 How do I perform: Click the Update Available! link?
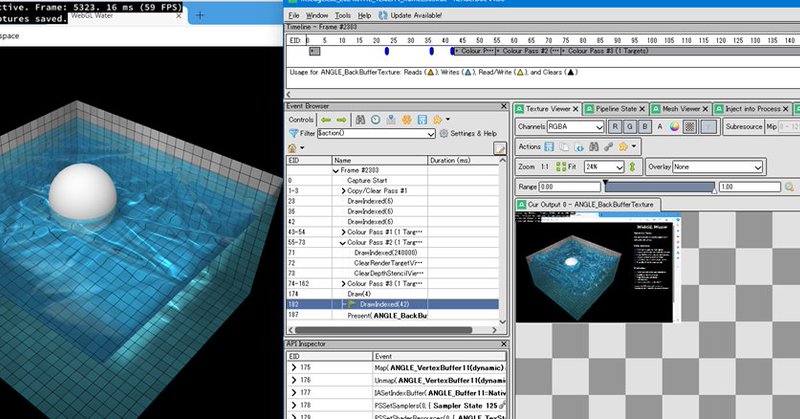tap(416, 15)
